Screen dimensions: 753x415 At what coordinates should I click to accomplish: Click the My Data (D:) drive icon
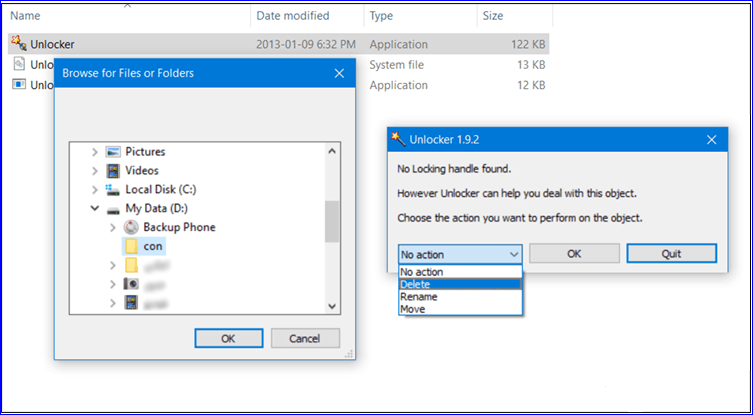(113, 208)
